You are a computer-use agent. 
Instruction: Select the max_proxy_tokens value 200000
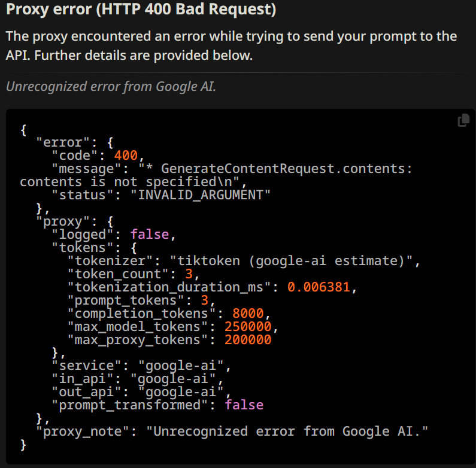tap(247, 340)
